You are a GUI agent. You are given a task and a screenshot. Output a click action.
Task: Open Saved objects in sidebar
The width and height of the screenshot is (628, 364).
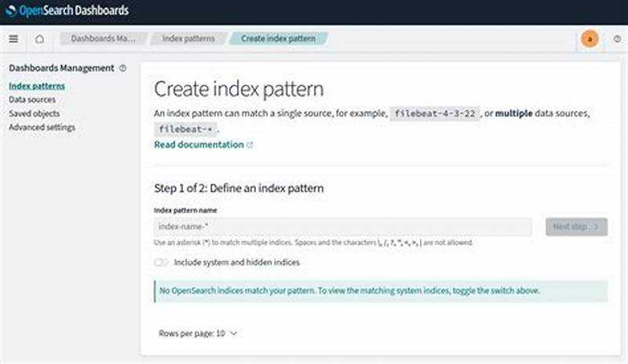tap(34, 113)
